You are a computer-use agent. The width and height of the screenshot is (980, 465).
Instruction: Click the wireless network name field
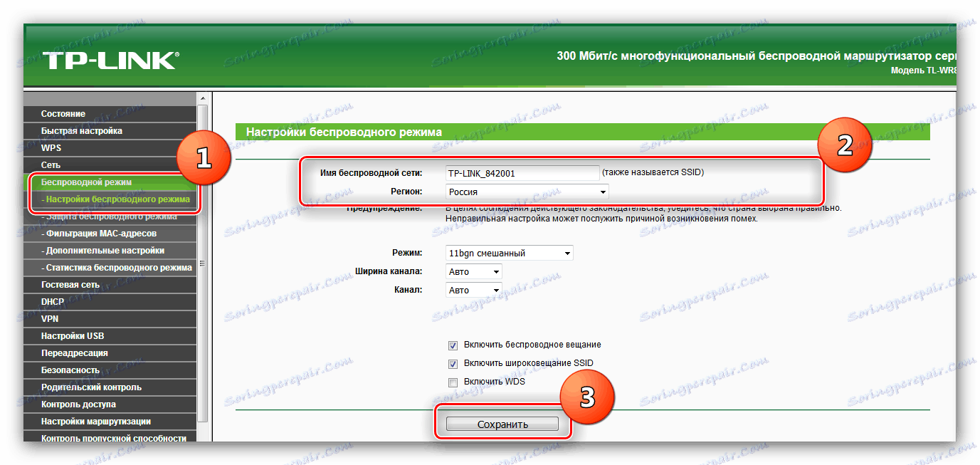pyautogui.click(x=522, y=173)
